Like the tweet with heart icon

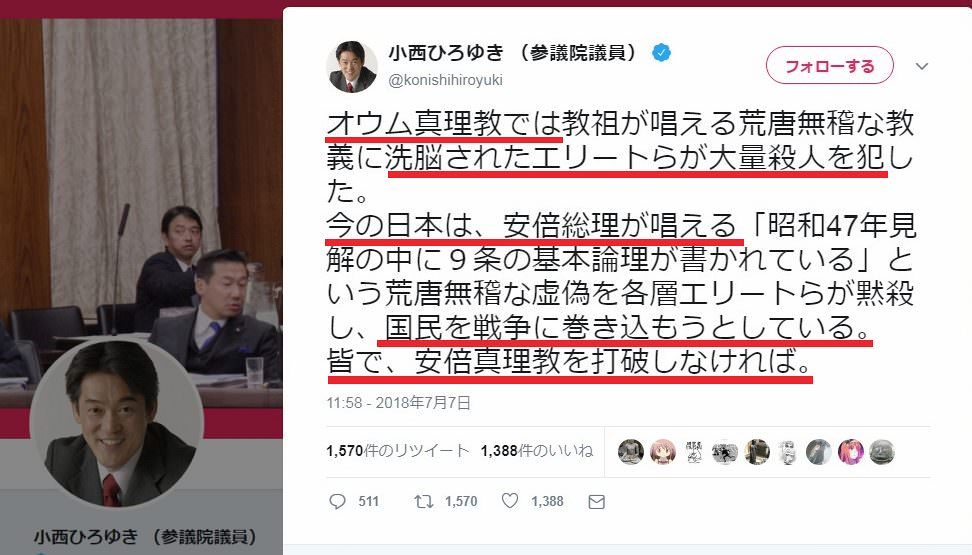[510, 500]
